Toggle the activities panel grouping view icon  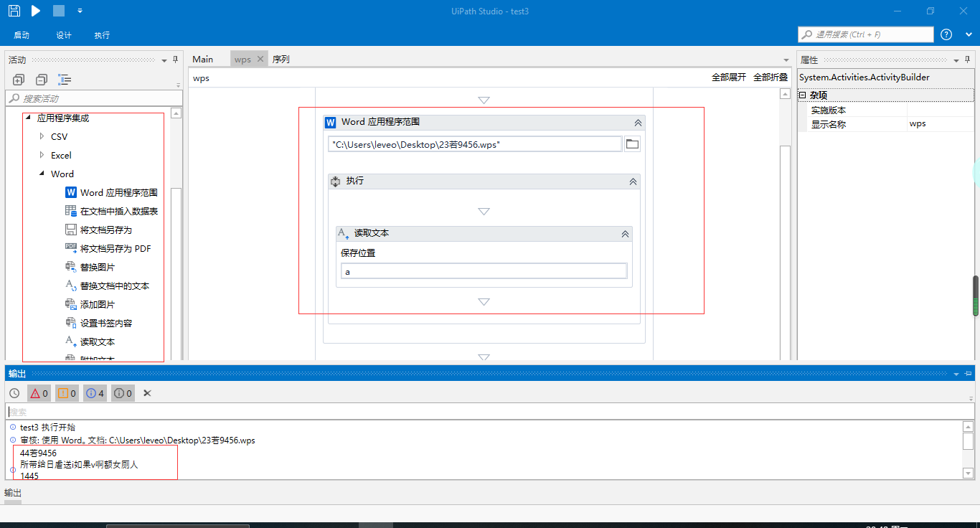pyautogui.click(x=65, y=80)
